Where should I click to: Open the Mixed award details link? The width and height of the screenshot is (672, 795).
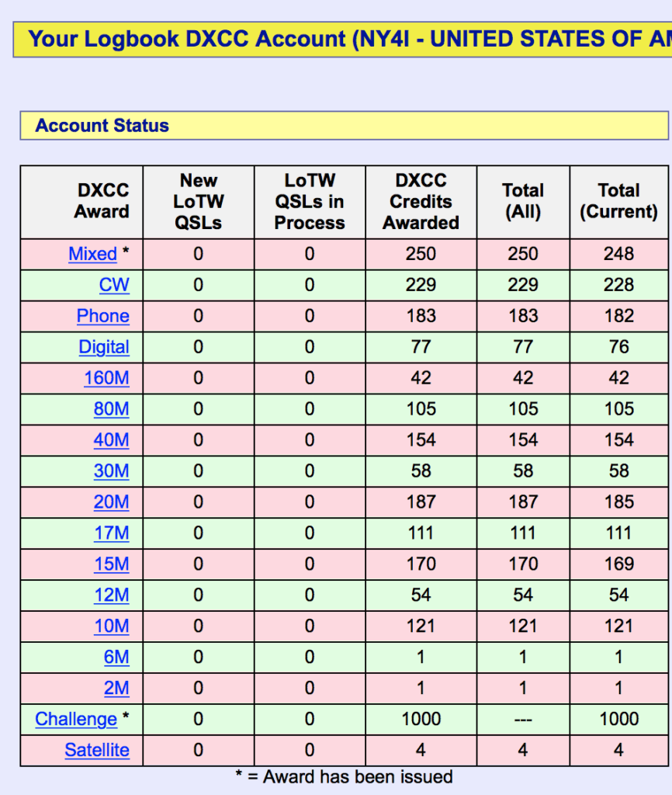pyautogui.click(x=92, y=254)
